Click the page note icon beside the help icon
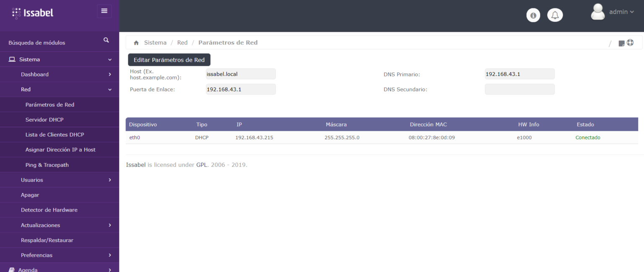 tap(621, 43)
